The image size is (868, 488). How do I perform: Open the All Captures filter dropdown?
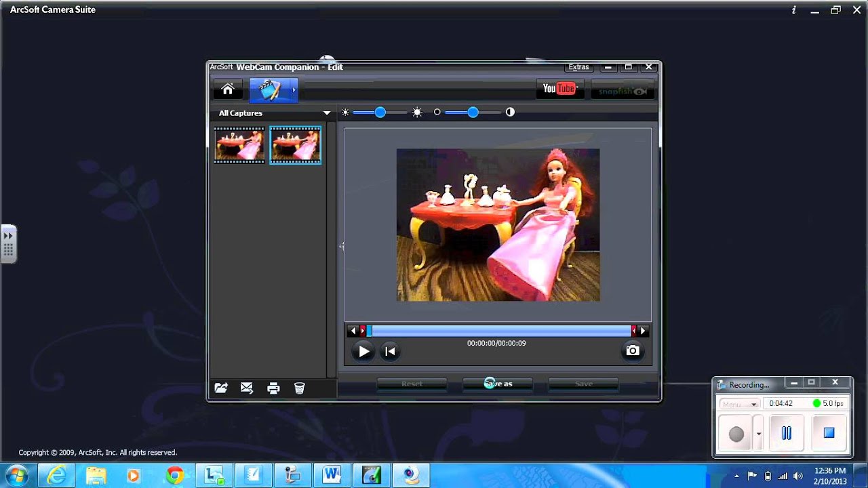[274, 113]
